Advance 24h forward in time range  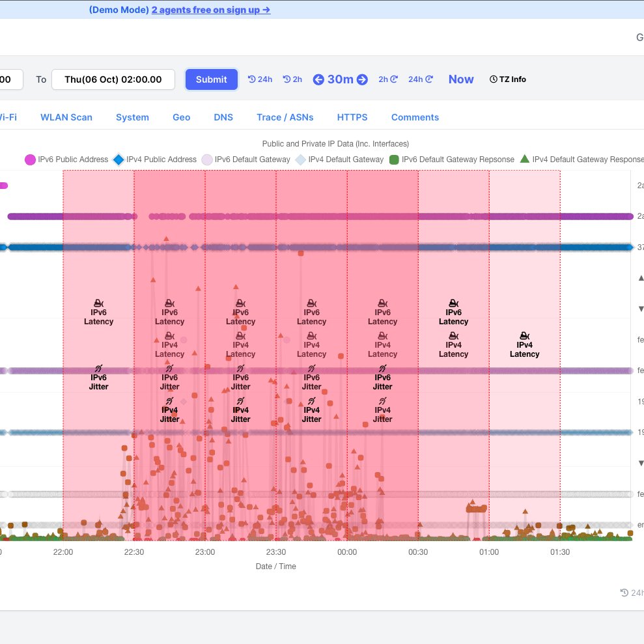[x=421, y=79]
